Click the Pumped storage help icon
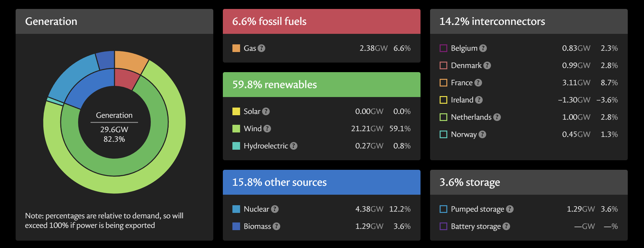This screenshot has width=644, height=248. tap(510, 209)
